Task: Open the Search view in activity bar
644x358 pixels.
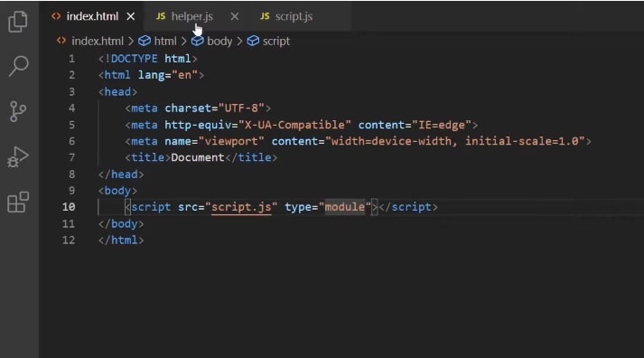Action: [18, 66]
